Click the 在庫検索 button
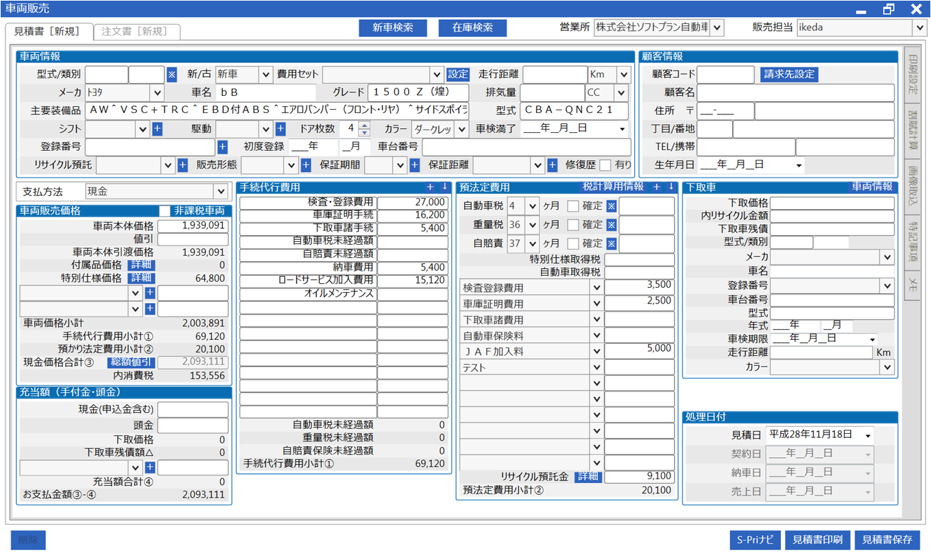The height and width of the screenshot is (560, 931). [x=472, y=28]
